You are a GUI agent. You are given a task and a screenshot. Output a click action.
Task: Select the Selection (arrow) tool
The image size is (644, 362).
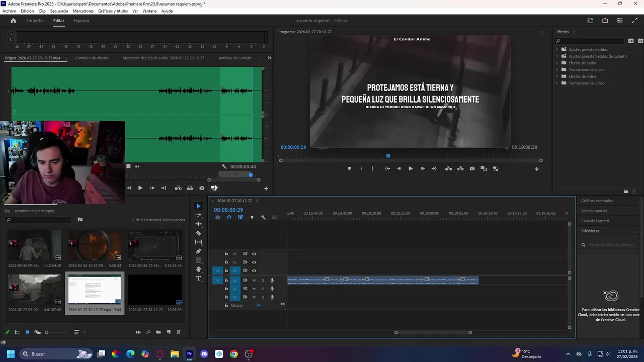198,206
